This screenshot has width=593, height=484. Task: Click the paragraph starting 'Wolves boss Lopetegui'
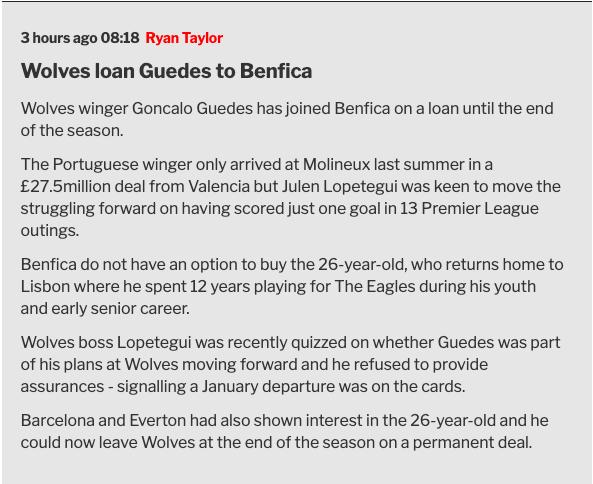pos(290,364)
